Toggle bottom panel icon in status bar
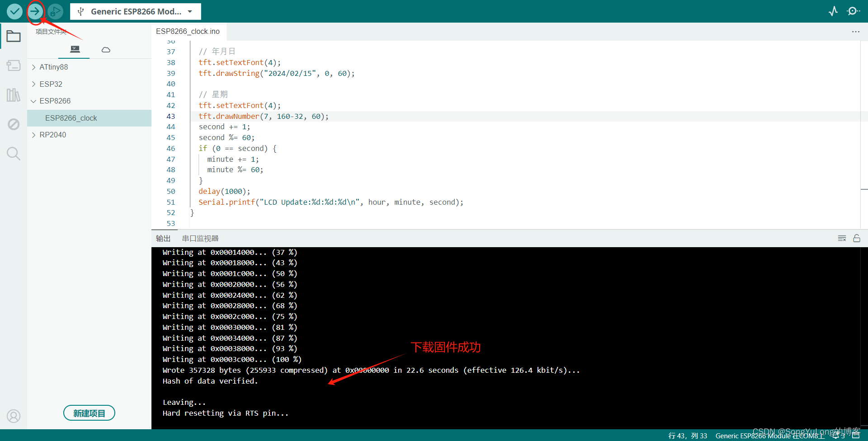The height and width of the screenshot is (441, 868). [x=856, y=436]
